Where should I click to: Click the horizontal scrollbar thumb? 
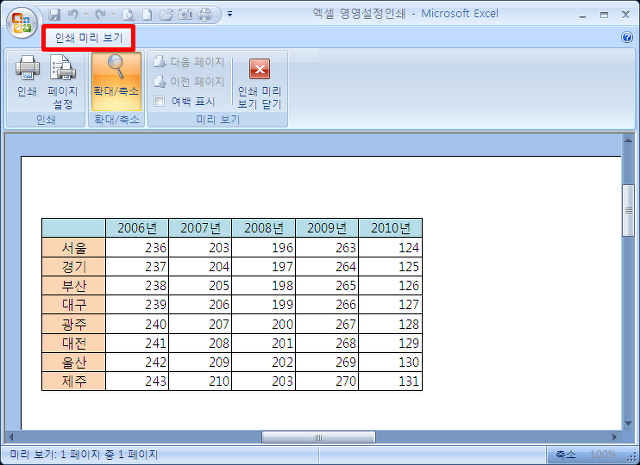pos(318,437)
